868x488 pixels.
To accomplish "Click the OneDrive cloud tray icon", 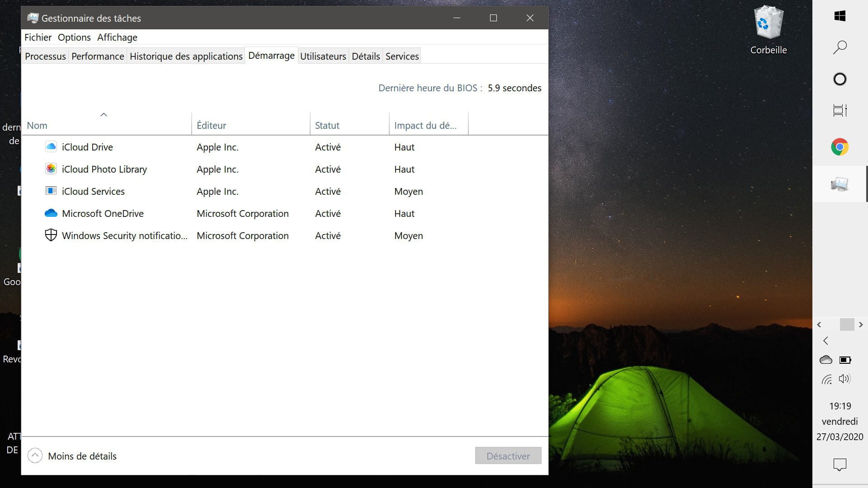I will [826, 360].
